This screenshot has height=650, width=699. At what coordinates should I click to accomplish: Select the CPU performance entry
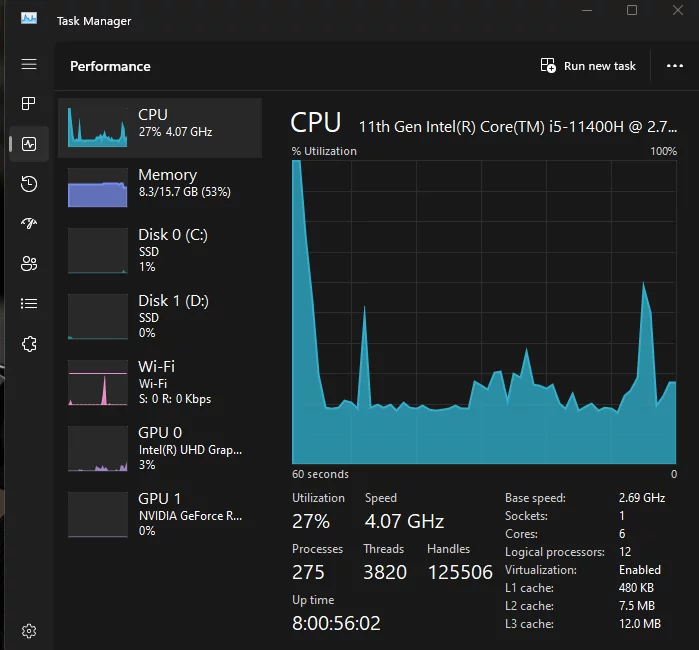pos(160,128)
